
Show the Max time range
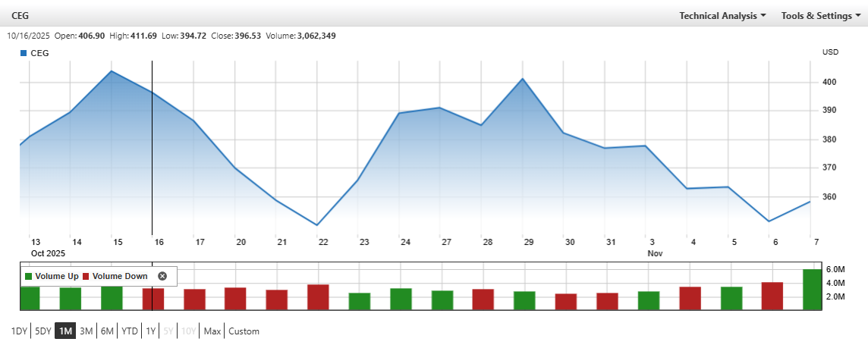(212, 331)
